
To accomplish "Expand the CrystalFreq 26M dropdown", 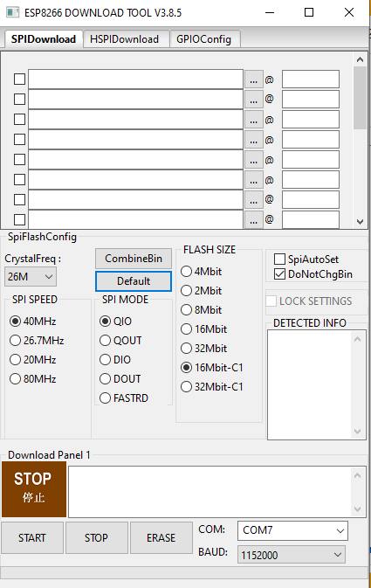I will [x=31, y=277].
